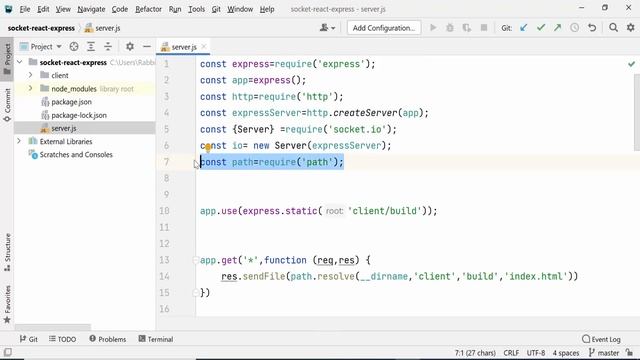Select server.js in project tree
640x360 pixels.
[64, 128]
